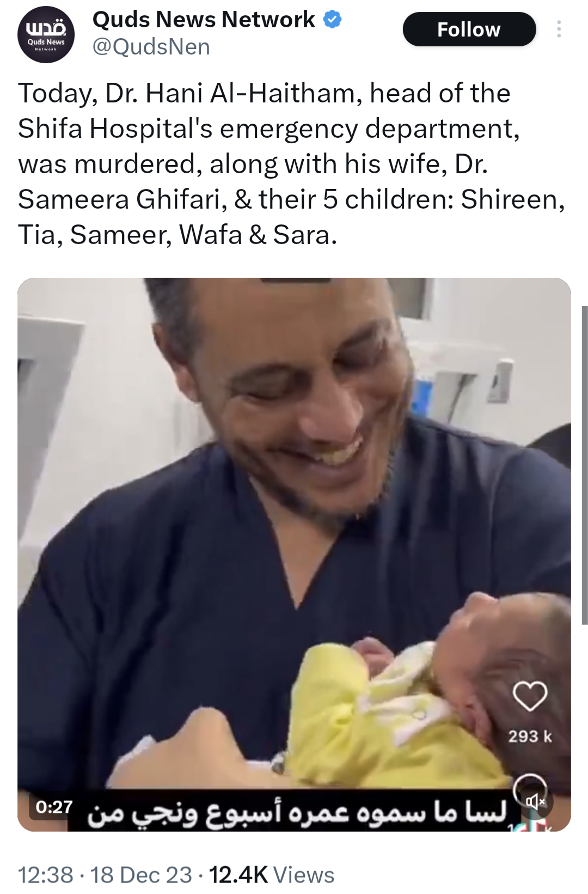
Task: Click the baby in yellow outfit
Action: pyautogui.click(x=436, y=703)
